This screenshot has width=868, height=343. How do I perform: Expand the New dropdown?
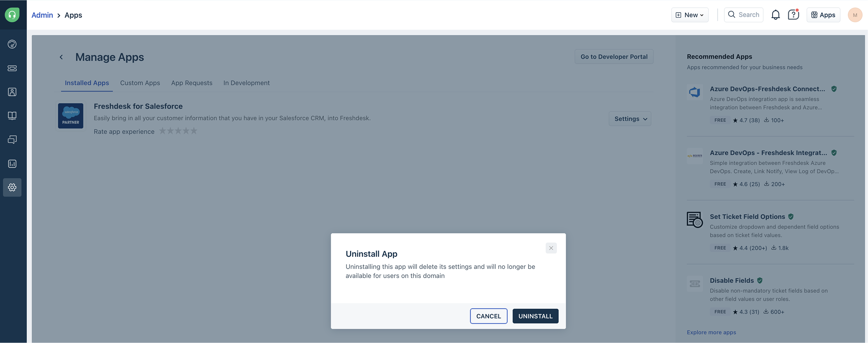689,15
